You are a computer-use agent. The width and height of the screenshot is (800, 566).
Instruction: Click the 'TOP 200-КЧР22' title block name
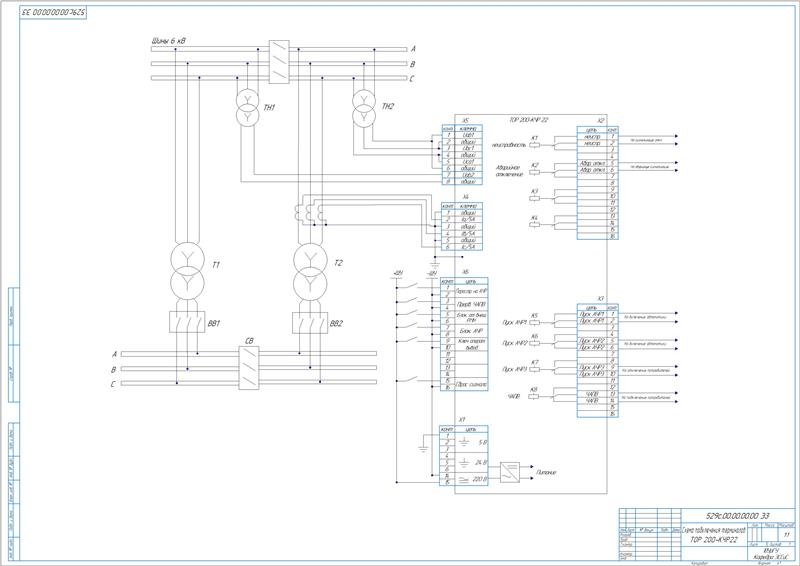click(714, 540)
